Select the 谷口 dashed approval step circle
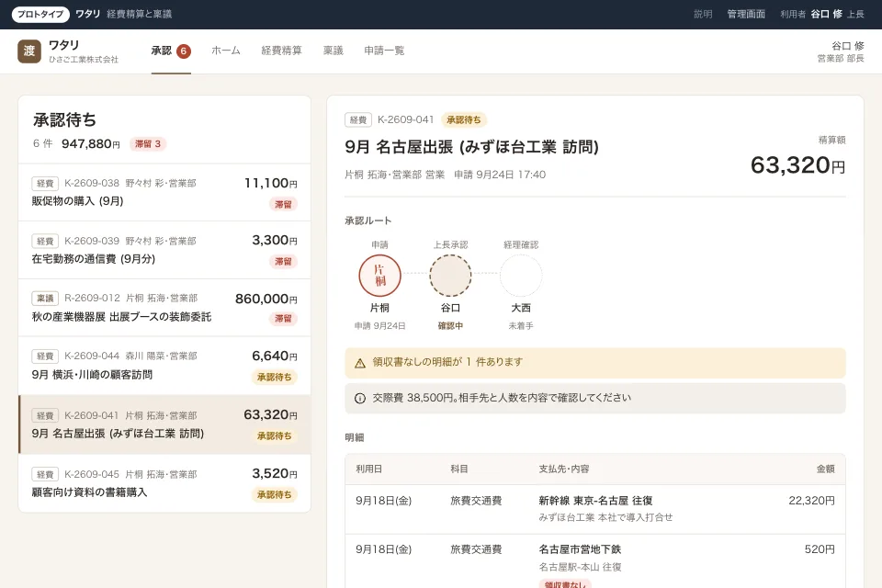This screenshot has width=882, height=588. [x=450, y=276]
